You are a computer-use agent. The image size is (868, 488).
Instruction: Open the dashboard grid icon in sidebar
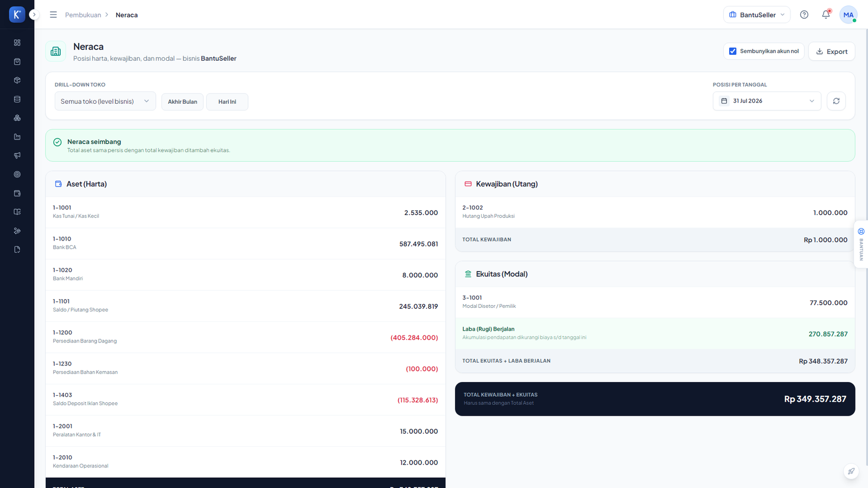17,42
